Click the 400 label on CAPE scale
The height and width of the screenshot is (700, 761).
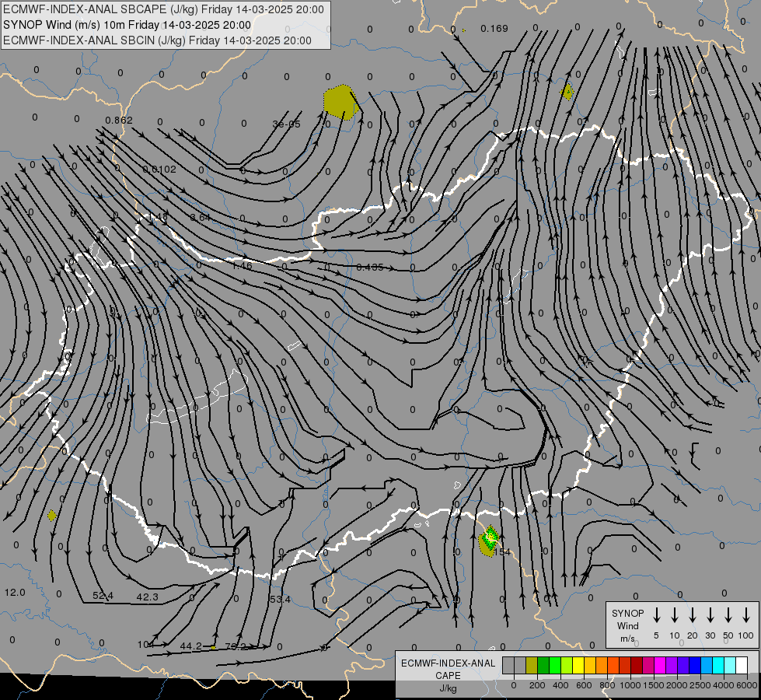coord(560,685)
